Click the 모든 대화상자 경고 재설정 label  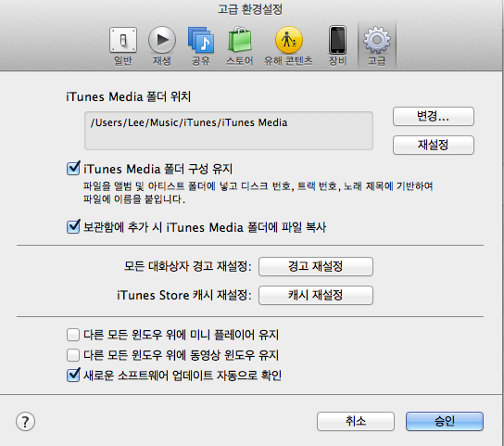188,266
